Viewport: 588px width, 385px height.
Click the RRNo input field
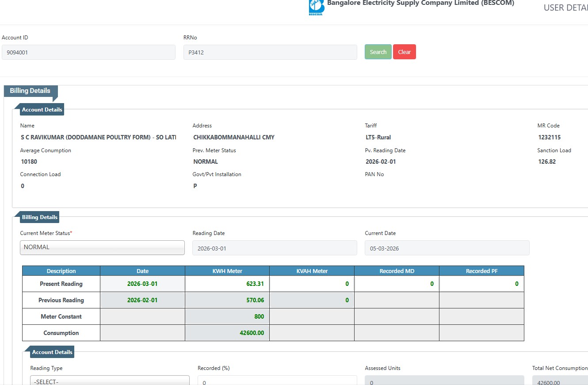(270, 52)
